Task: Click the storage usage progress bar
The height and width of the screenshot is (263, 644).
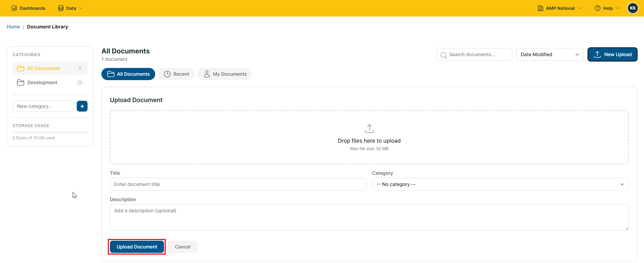Action: click(50, 133)
